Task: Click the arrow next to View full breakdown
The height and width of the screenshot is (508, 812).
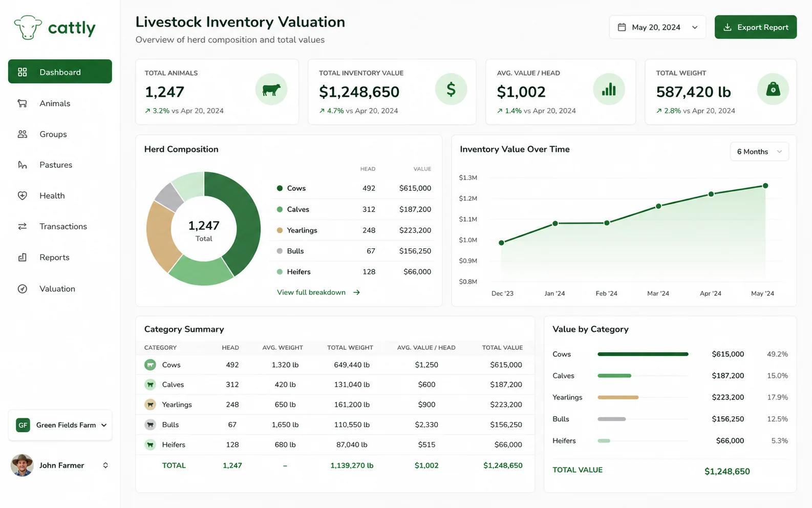Action: (x=356, y=292)
